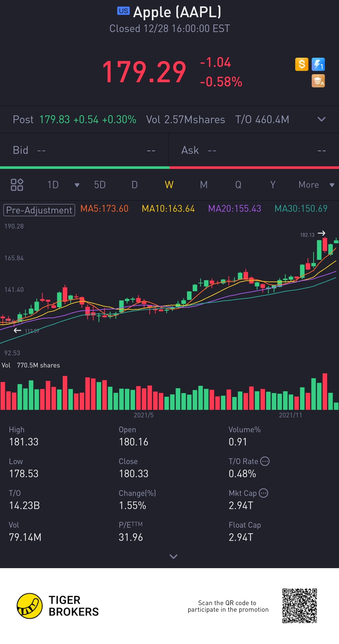Screen dimensions: 339x644
Task: Tap the Ask price row
Action: pos(254,150)
